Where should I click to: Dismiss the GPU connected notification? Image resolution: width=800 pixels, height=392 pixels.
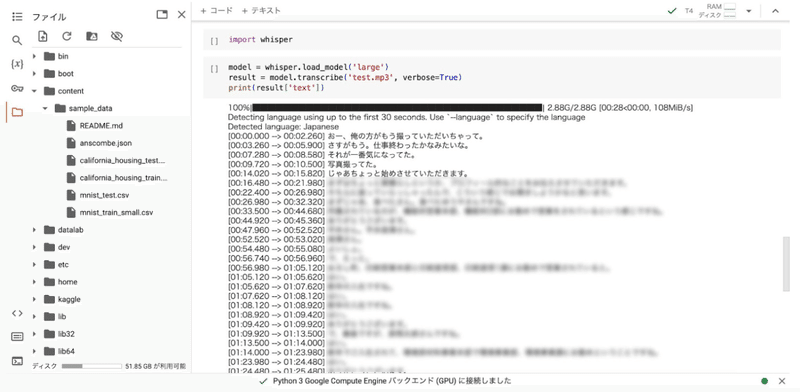pos(782,381)
